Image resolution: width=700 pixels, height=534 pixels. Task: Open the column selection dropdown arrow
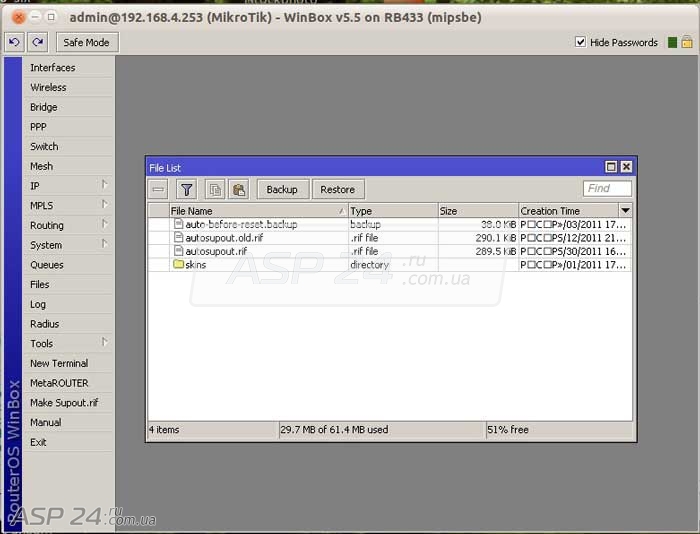tap(625, 210)
